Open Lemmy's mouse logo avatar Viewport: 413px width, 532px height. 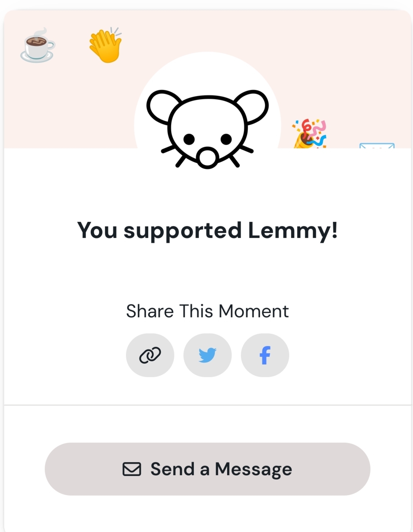click(208, 129)
